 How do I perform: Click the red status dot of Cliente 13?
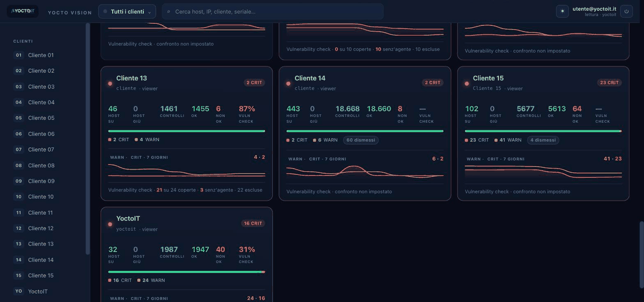coord(110,83)
